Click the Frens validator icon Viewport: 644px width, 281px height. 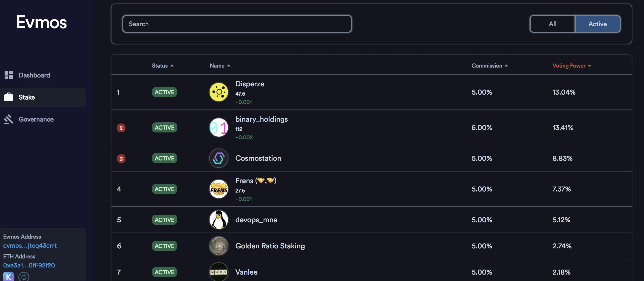219,189
